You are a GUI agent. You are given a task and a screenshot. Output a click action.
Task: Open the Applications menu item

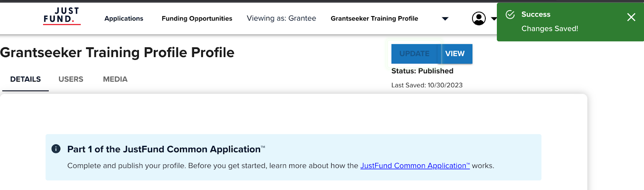click(x=124, y=18)
